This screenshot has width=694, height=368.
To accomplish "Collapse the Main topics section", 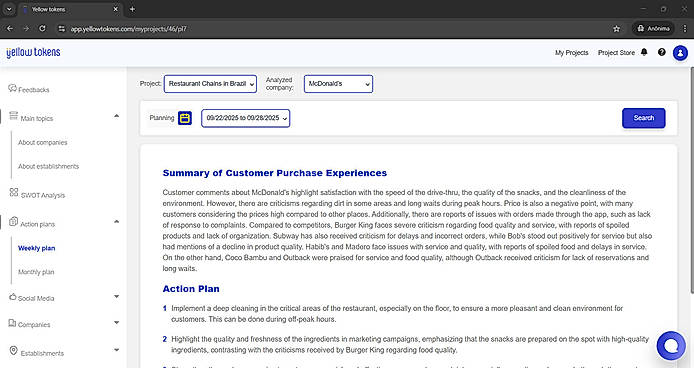I will click(x=116, y=116).
